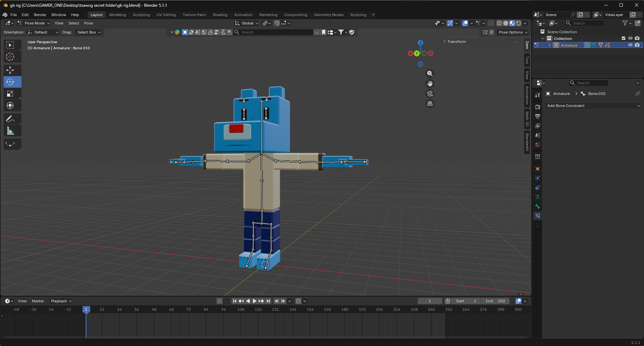The image size is (644, 346).
Task: Open the Render properties tab icon
Action: pyautogui.click(x=538, y=107)
